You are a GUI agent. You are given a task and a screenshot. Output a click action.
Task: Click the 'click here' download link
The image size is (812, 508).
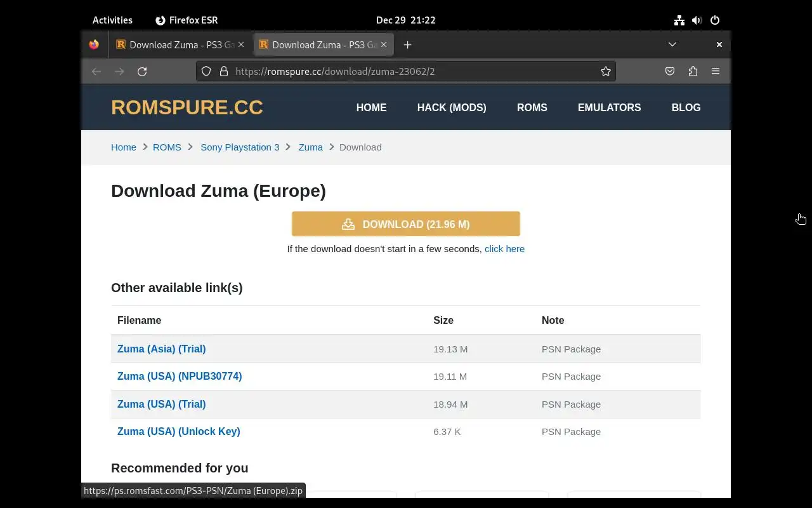(504, 249)
